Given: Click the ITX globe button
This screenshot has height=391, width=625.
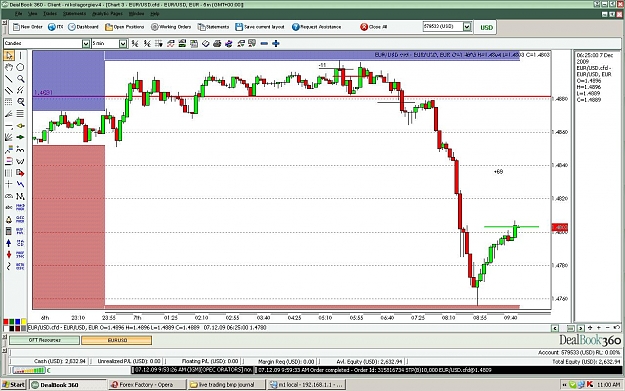Looking at the screenshot, I should [x=55, y=27].
